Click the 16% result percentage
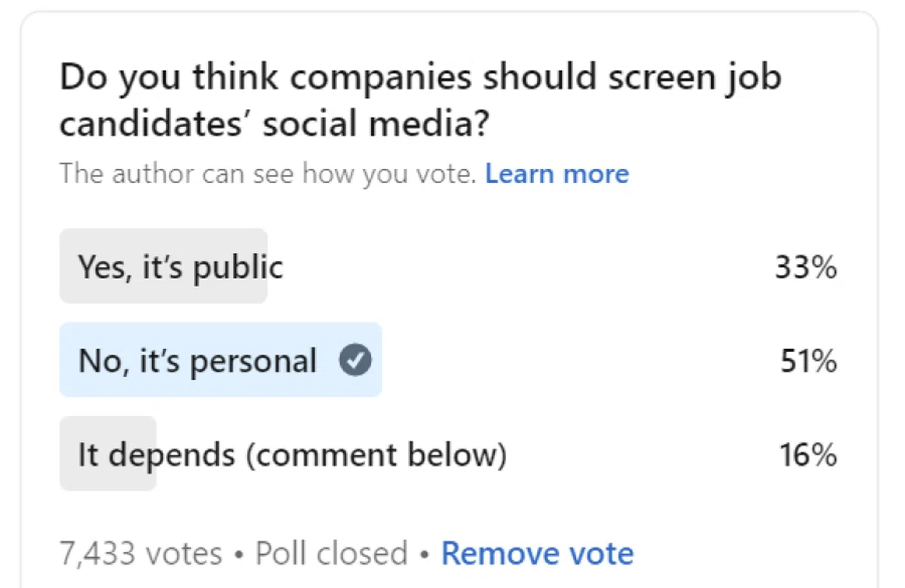Viewport: 905px width, 588px height. pyautogui.click(x=808, y=455)
